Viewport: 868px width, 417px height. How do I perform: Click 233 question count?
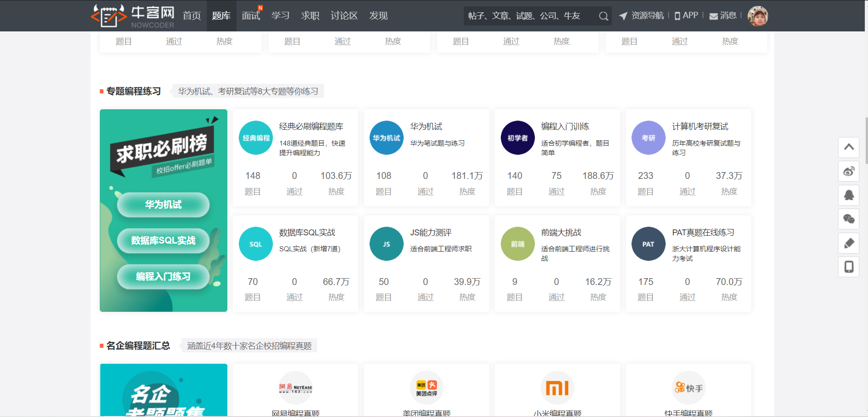point(646,176)
